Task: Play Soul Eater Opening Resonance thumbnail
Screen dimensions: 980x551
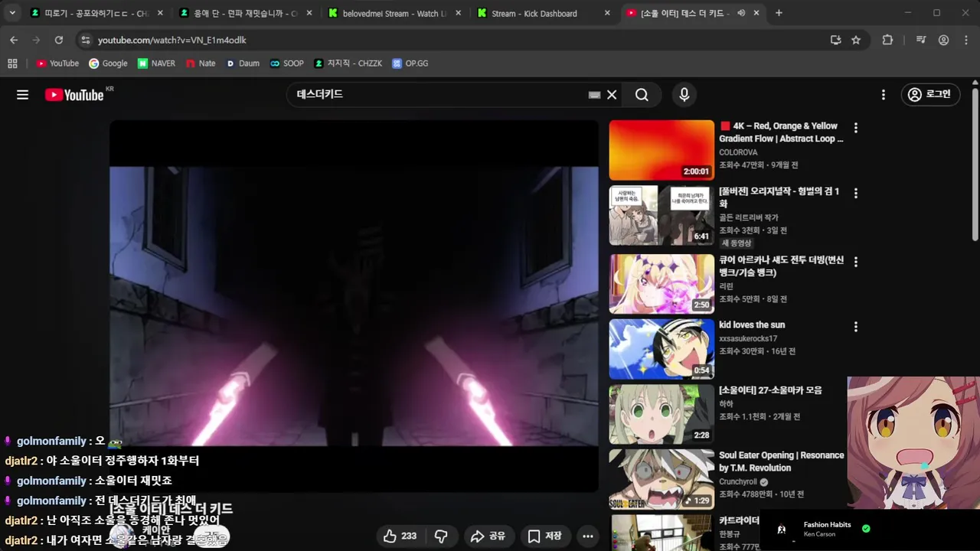Action: (661, 479)
